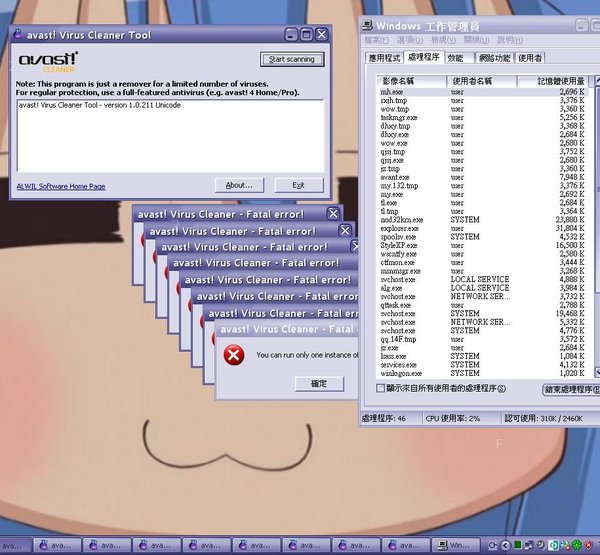
Task: Select the wow.tmp process row
Action: pyautogui.click(x=484, y=109)
